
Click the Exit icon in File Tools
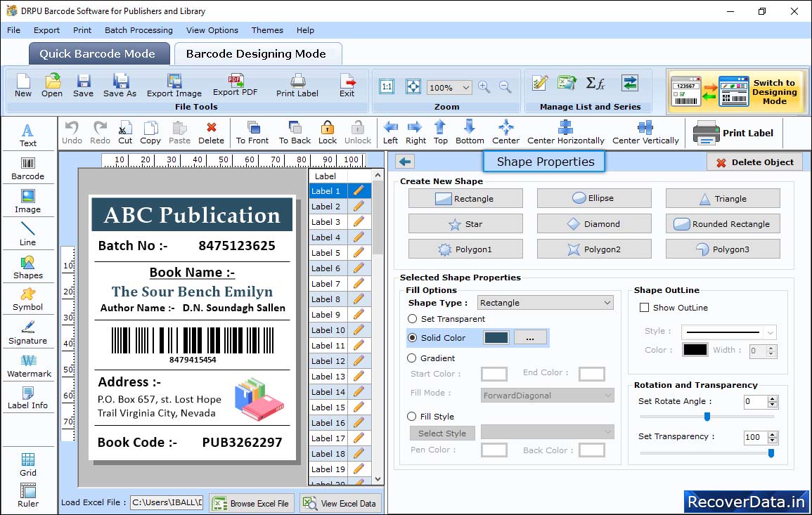pos(347,86)
